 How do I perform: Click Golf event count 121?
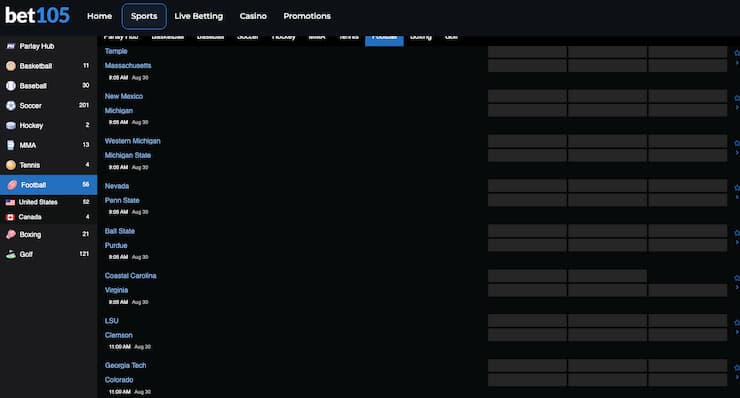(x=84, y=254)
